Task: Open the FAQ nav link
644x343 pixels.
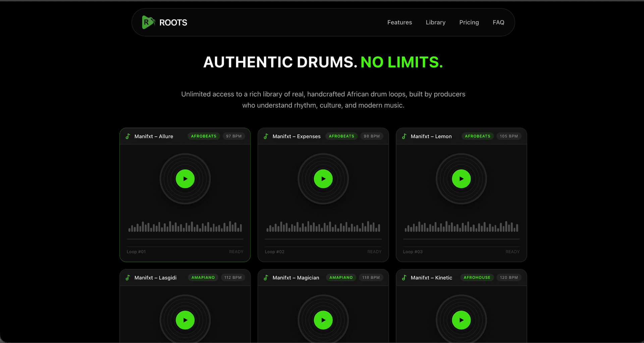Action: (498, 22)
